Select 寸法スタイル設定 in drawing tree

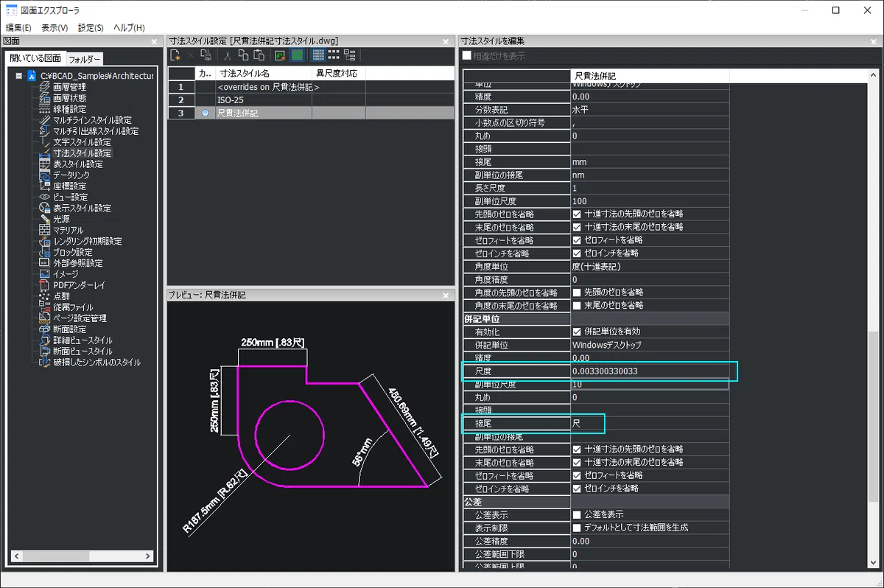[x=82, y=153]
